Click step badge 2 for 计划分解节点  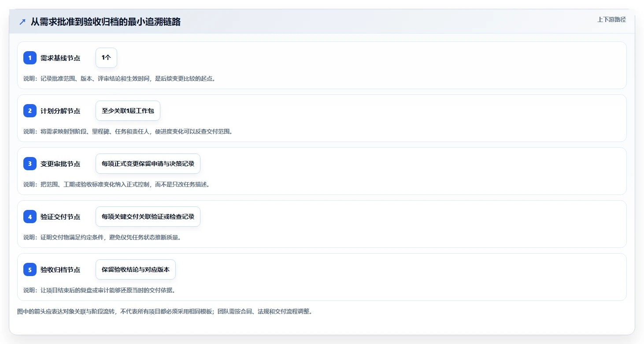click(x=30, y=111)
